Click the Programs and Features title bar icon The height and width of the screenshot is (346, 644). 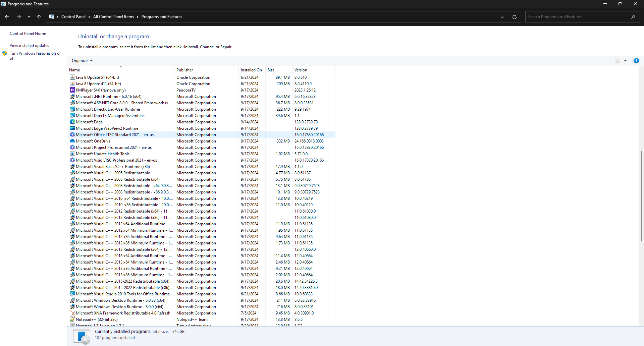(3, 4)
